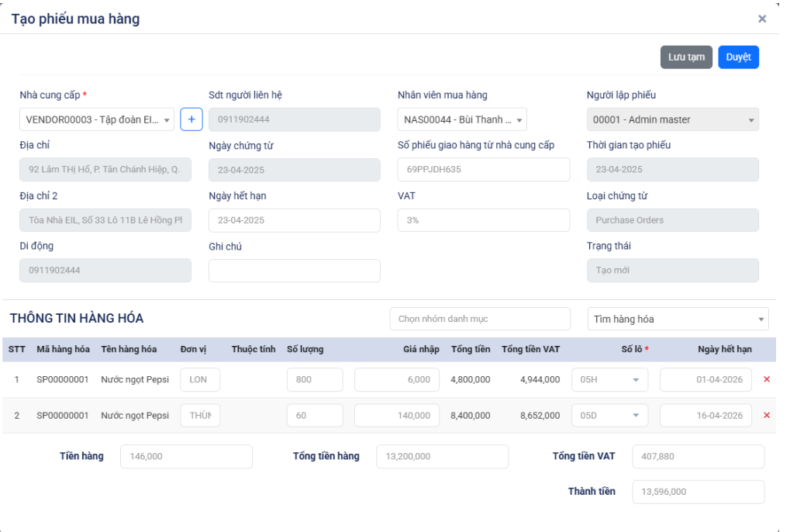Open the Nhà cung cấp dropdown
Image resolution: width=797 pixels, height=532 pixels.
click(x=97, y=119)
